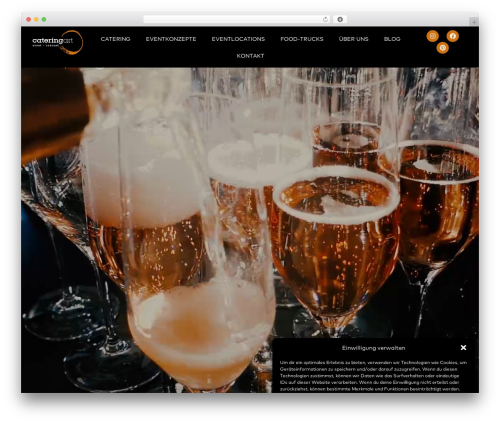Click the browser download indicator icon
Screen dimensions: 500x423
pyautogui.click(x=340, y=19)
